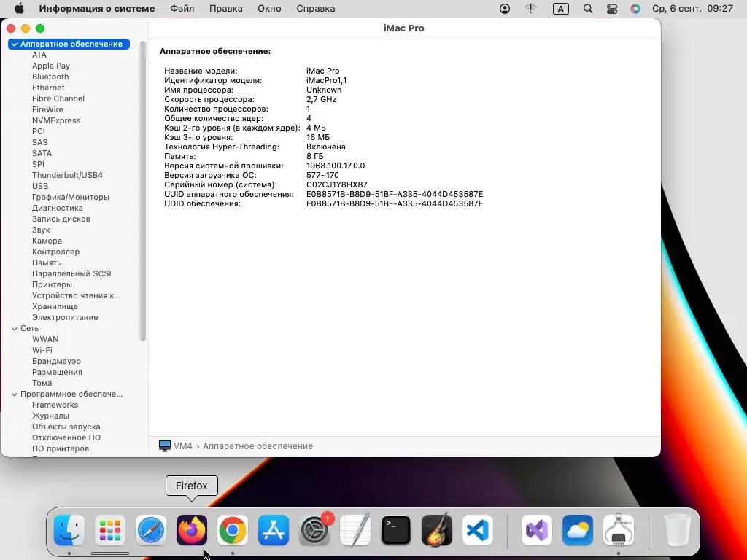This screenshot has width=747, height=560.
Task: Launch Terminal from the Dock
Action: [396, 530]
